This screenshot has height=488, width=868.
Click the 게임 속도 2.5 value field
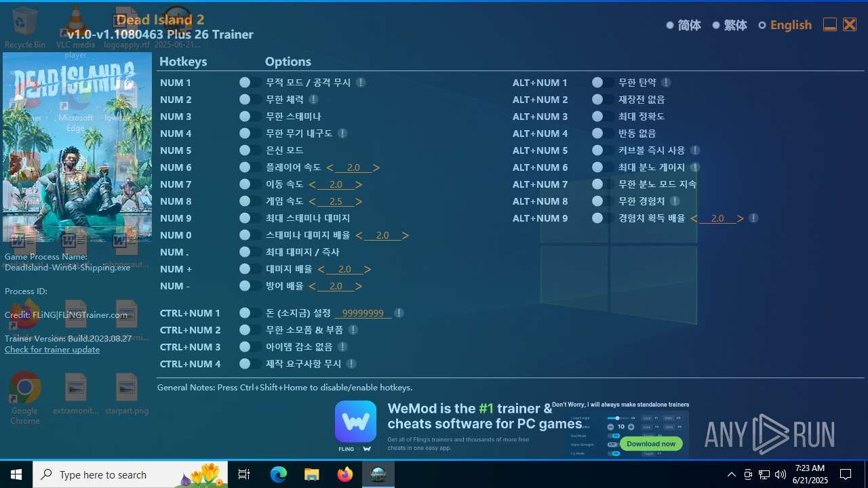(336, 201)
